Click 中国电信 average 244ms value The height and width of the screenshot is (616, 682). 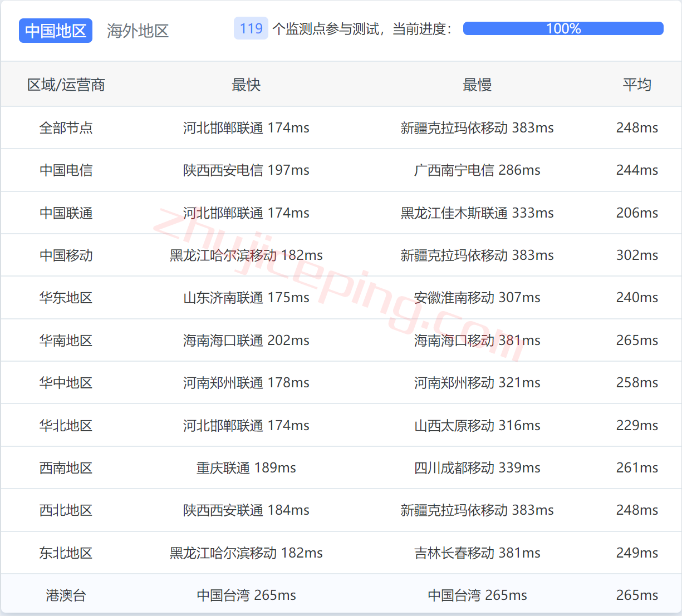coord(637,170)
